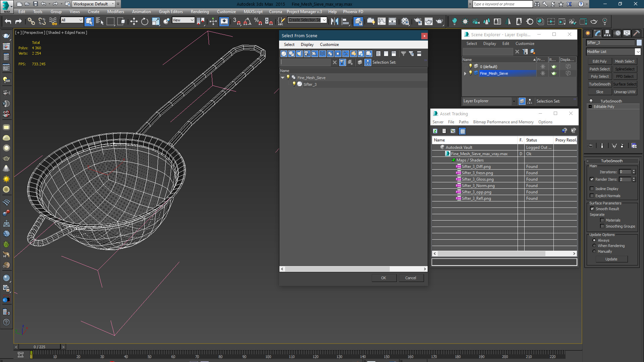
Task: Enable Separate by Smoothing Groups checkbox
Action: pos(602,226)
